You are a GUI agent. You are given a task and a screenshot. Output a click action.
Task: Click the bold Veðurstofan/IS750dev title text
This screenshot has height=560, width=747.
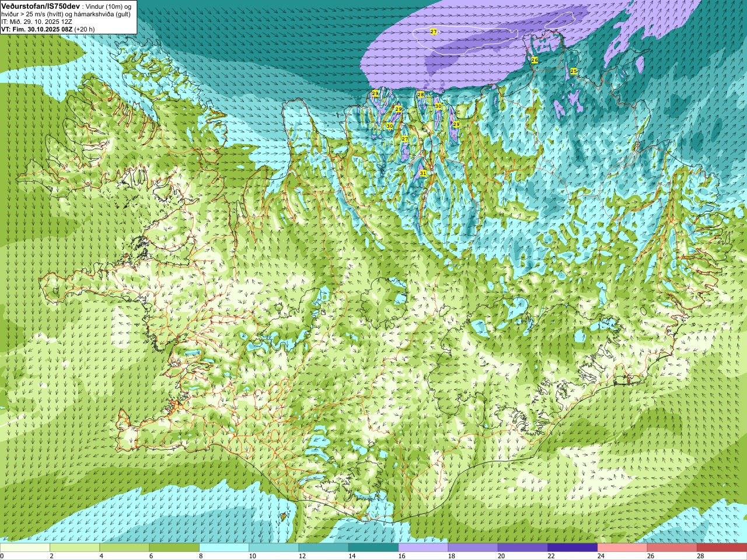40,5
